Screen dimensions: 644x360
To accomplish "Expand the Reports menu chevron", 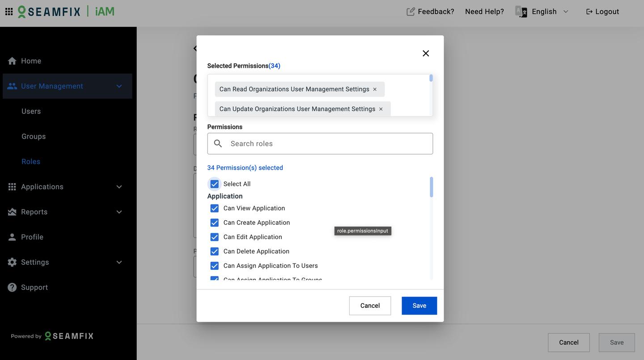I will 119,212.
